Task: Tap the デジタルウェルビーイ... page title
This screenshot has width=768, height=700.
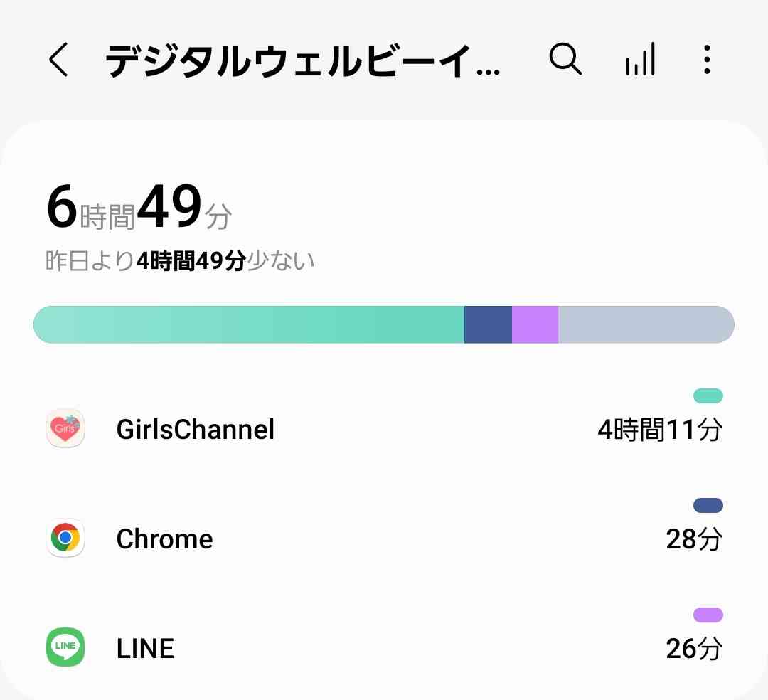Action: pyautogui.click(x=303, y=60)
